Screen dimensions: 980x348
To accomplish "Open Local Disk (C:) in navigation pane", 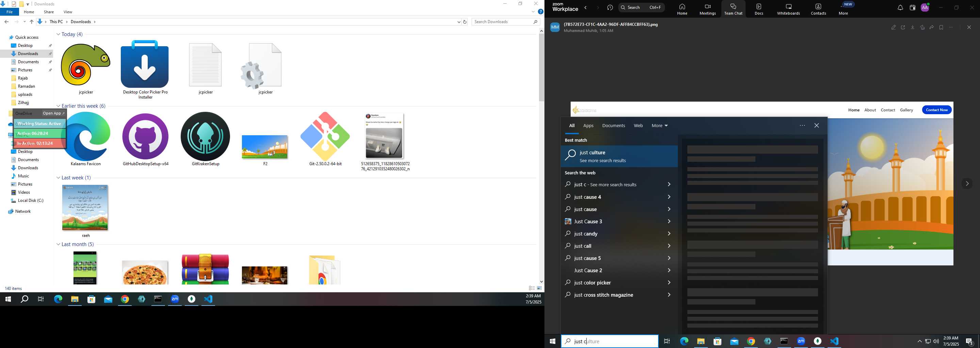I will 30,201.
